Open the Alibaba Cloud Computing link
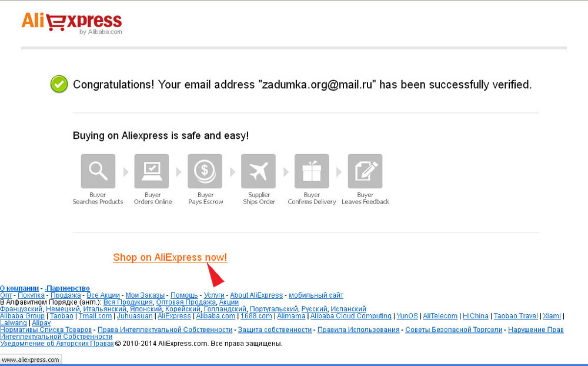 (x=351, y=316)
